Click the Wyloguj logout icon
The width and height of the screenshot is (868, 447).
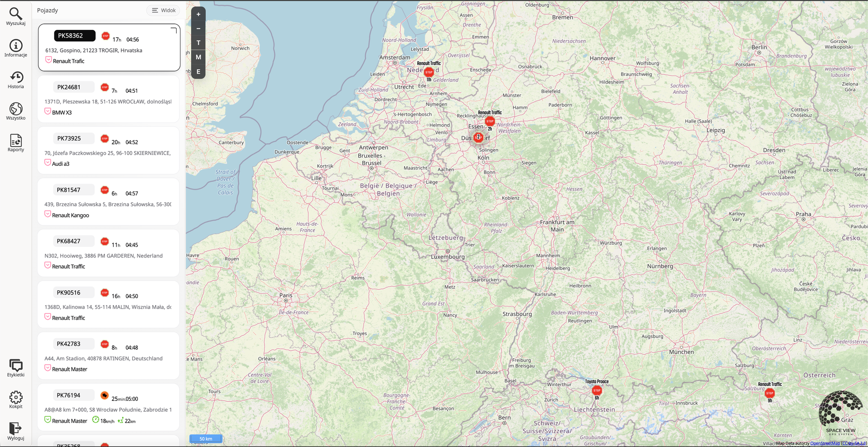pyautogui.click(x=16, y=428)
